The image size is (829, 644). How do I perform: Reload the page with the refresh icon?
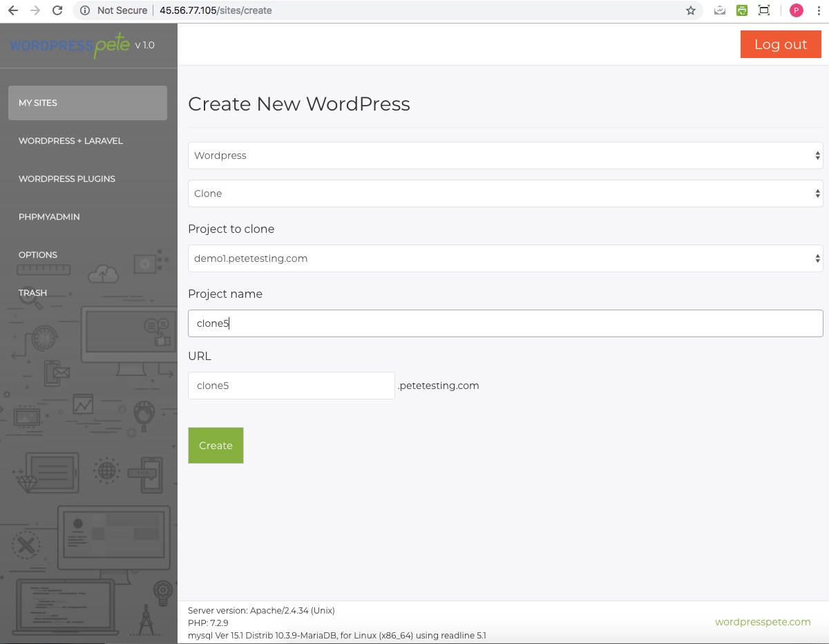click(x=57, y=10)
